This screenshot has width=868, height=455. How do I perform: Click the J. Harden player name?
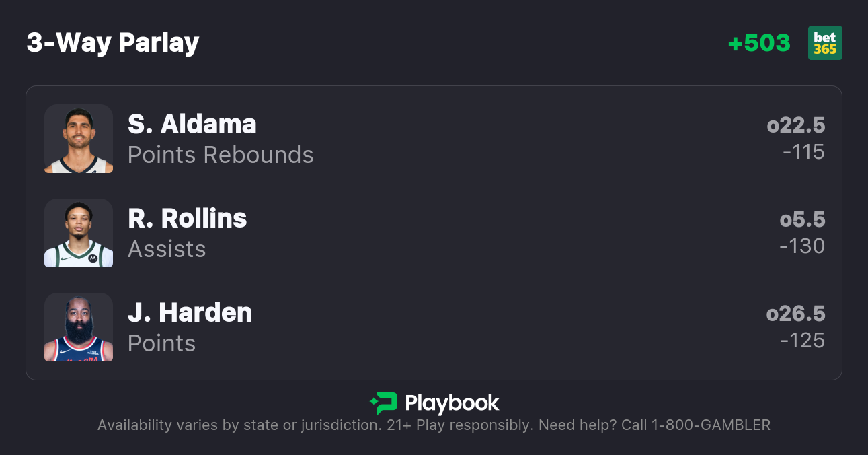pos(190,313)
